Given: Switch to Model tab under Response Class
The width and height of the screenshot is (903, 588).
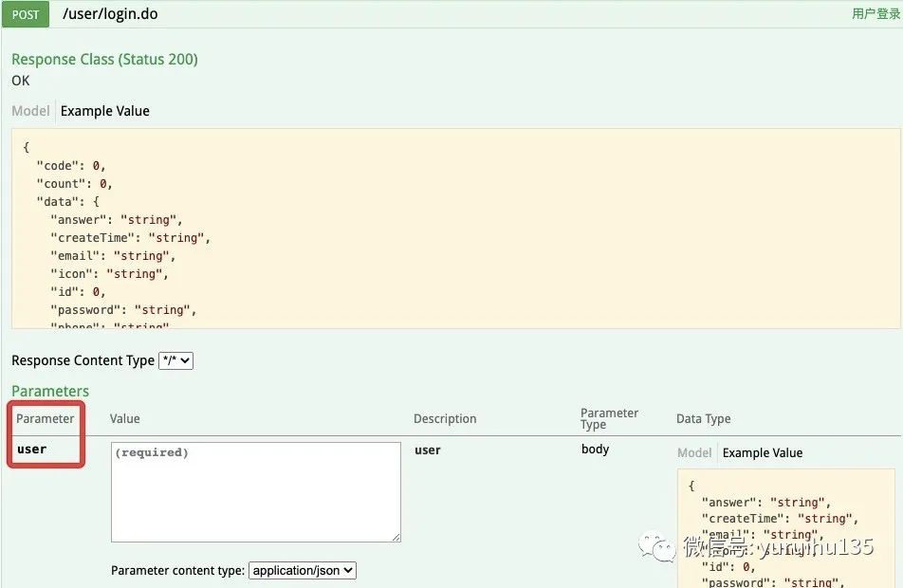Looking at the screenshot, I should point(30,111).
